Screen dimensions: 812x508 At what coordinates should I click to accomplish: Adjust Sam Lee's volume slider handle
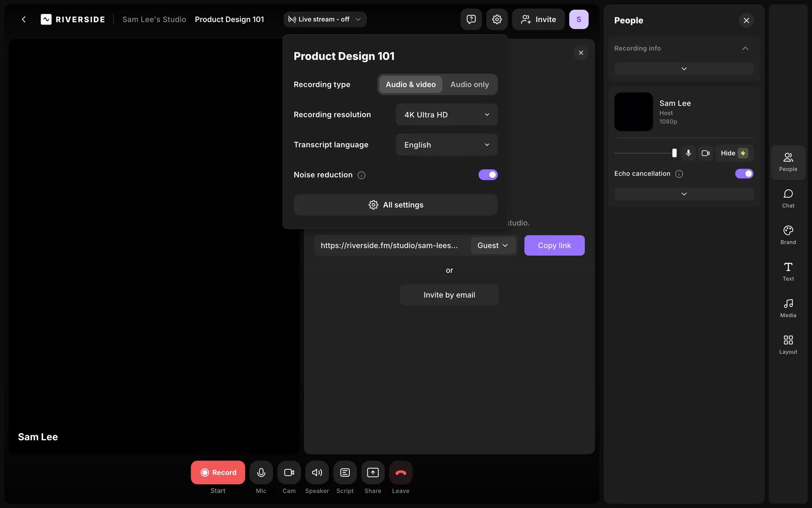point(674,153)
